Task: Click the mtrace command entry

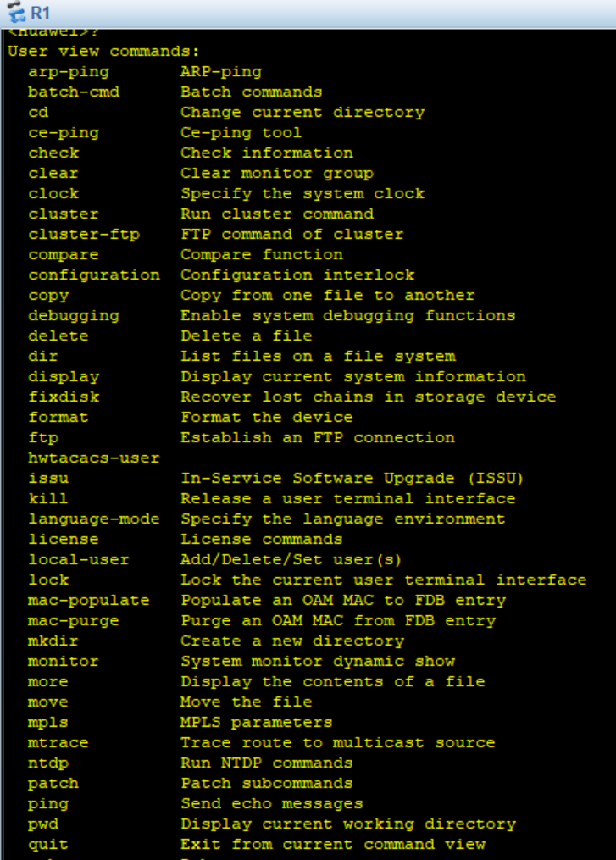Action: click(58, 742)
